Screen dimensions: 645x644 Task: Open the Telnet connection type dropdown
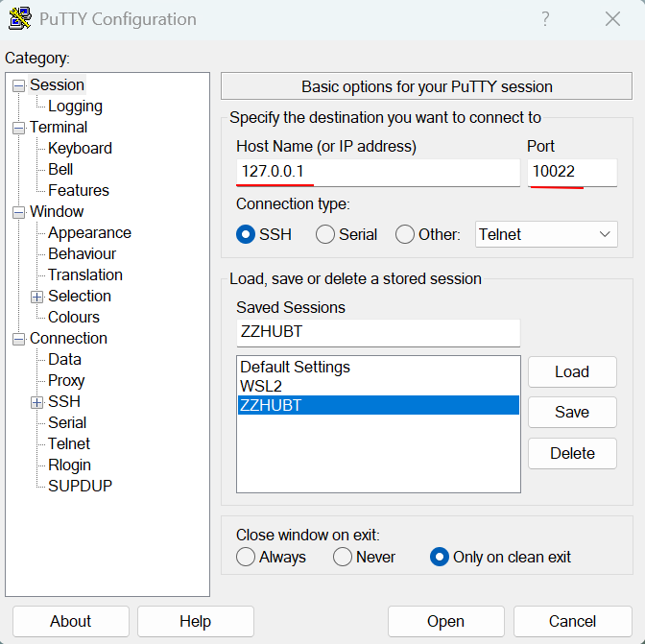pos(546,234)
